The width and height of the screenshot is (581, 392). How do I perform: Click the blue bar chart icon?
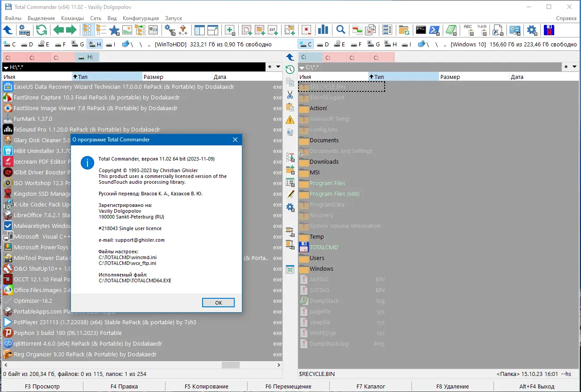click(323, 30)
